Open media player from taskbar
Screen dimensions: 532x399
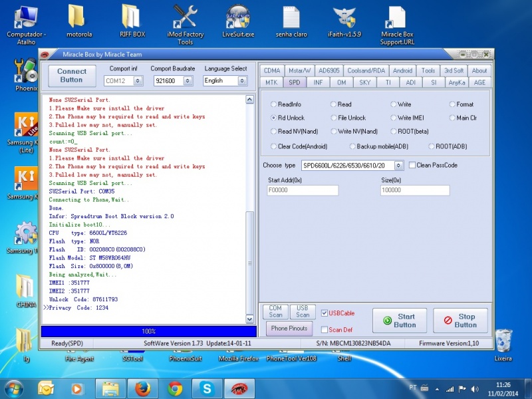pyautogui.click(x=77, y=389)
